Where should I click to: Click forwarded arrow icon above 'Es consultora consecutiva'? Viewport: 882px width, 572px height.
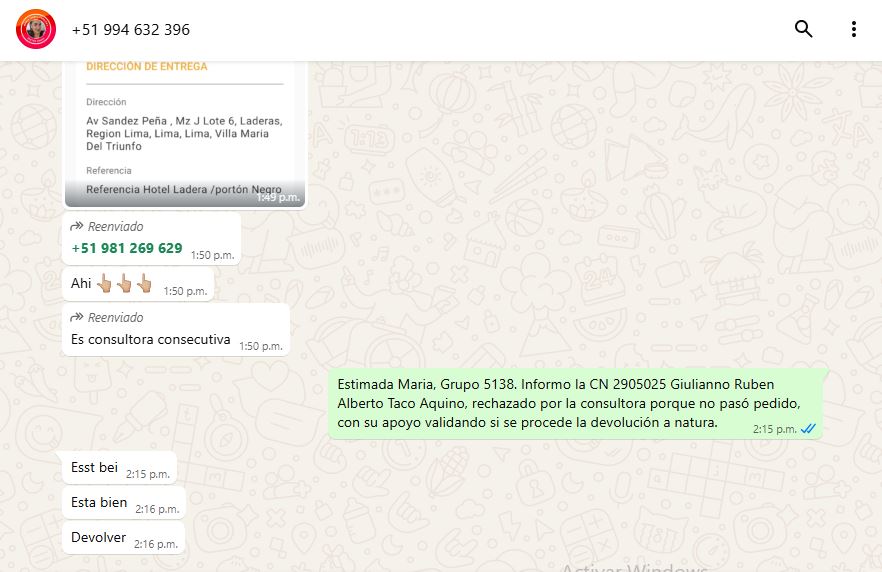click(77, 317)
